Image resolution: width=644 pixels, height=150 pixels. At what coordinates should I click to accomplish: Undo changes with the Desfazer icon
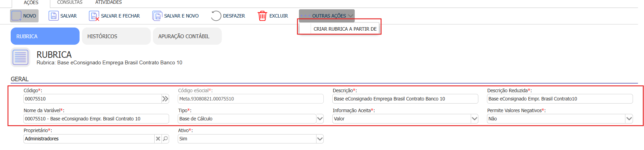(216, 16)
